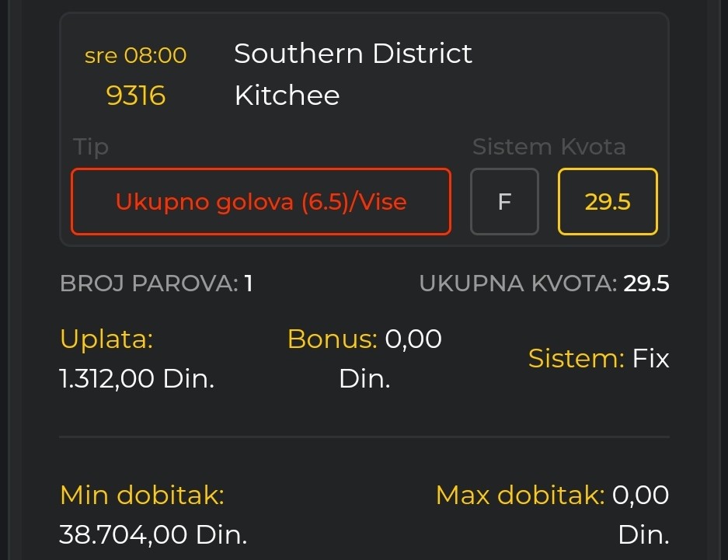The height and width of the screenshot is (560, 728).
Task: Click the BROJ PAROVA count
Action: pos(248,283)
